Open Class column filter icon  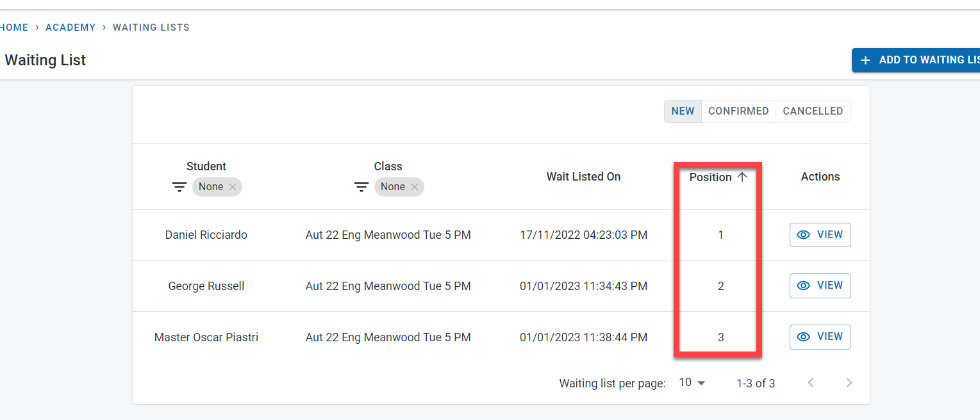coord(361,187)
